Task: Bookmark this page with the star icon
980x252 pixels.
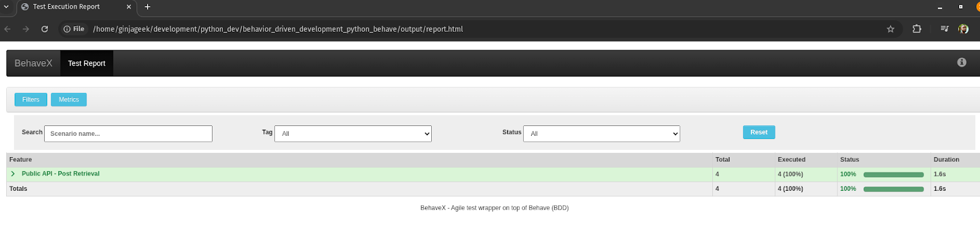Action: point(890,29)
